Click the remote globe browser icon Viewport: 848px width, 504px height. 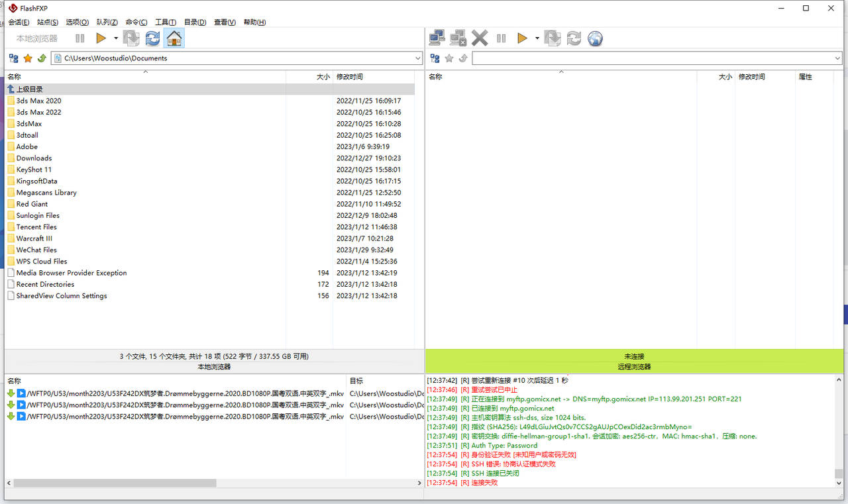point(596,38)
